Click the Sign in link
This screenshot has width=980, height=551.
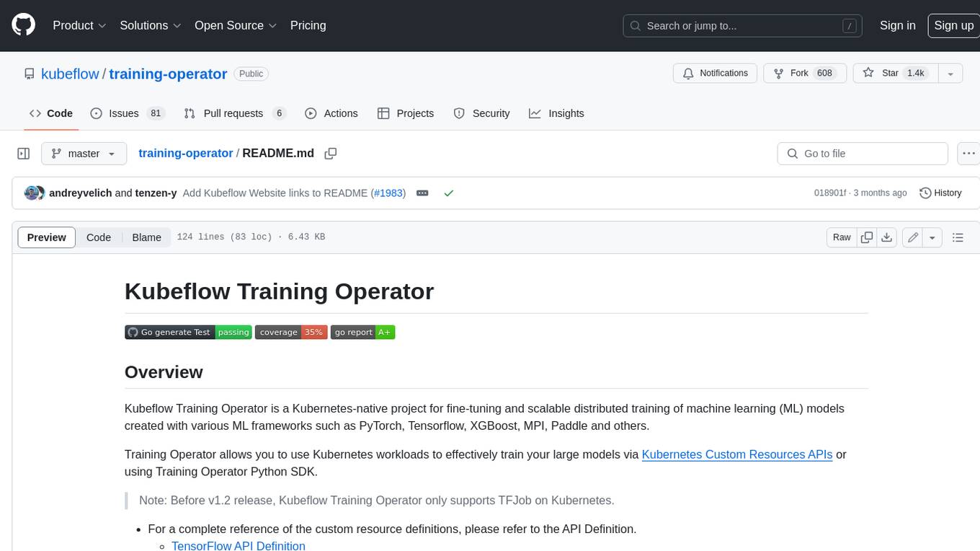(x=897, y=25)
